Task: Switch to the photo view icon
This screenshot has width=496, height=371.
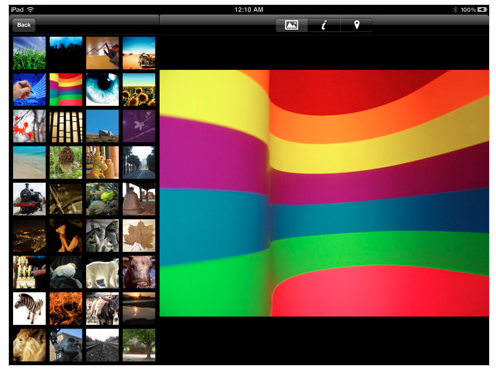Action: [x=291, y=25]
